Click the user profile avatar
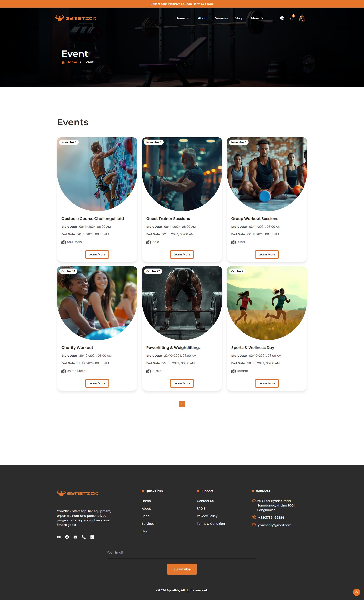 click(302, 18)
